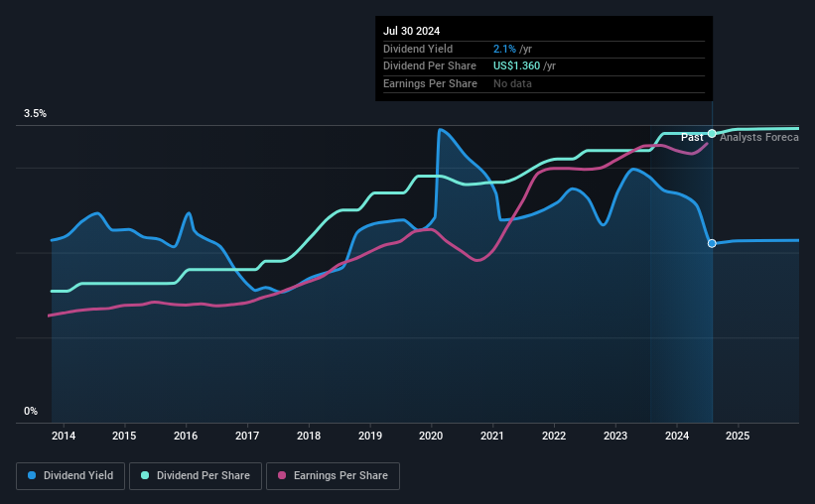Click the teal Dividend Per Share legend dot
The image size is (815, 504).
pos(145,475)
